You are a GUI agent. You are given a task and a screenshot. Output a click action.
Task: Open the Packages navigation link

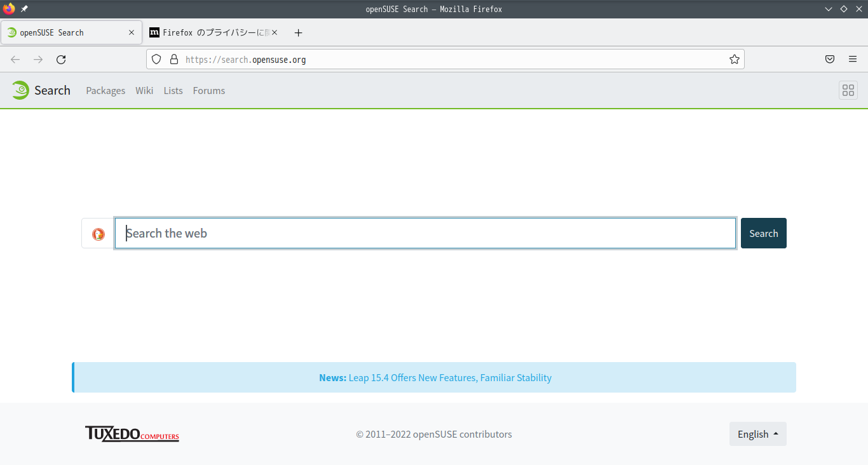click(x=105, y=90)
